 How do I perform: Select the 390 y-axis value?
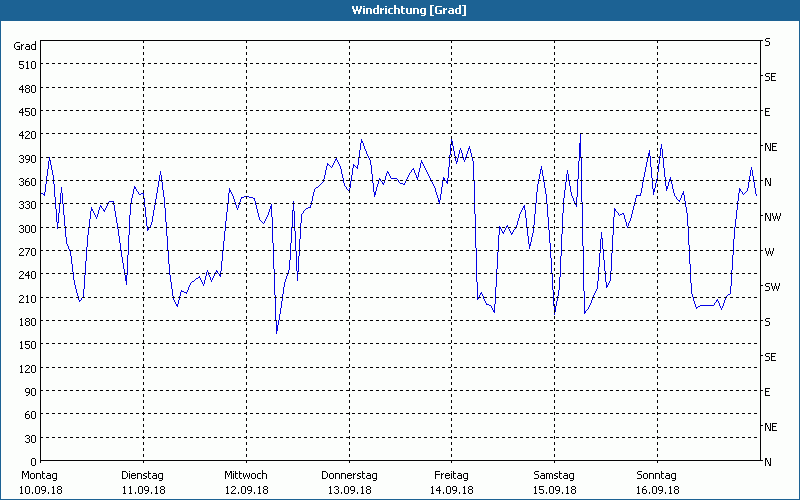click(28, 159)
